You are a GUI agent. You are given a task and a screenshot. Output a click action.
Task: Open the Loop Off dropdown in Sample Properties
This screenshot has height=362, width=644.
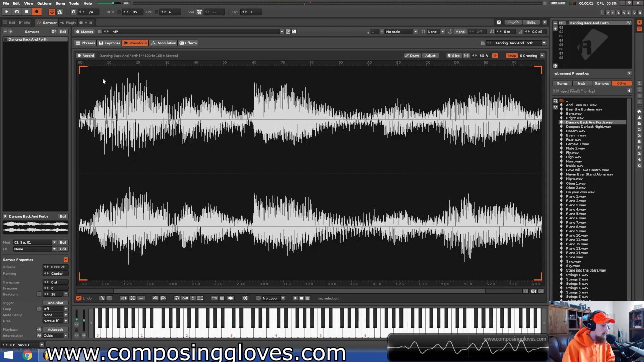[x=55, y=309]
